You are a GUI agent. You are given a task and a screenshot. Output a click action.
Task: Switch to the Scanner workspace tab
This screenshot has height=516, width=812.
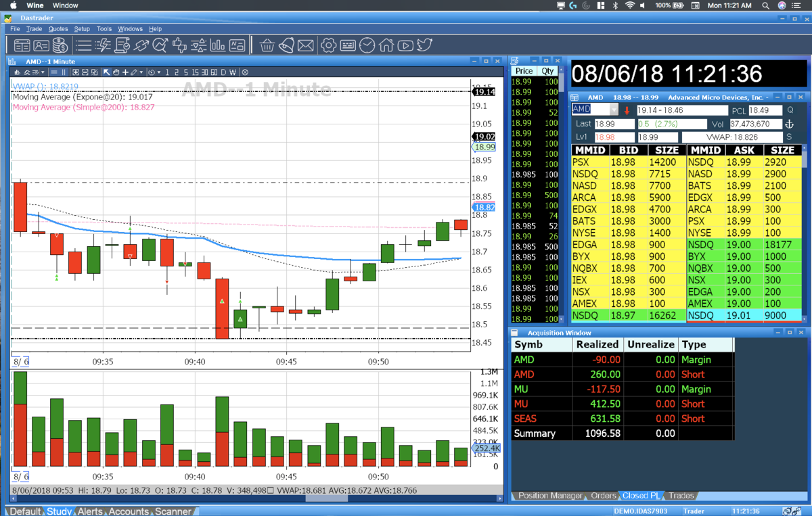[x=174, y=511]
